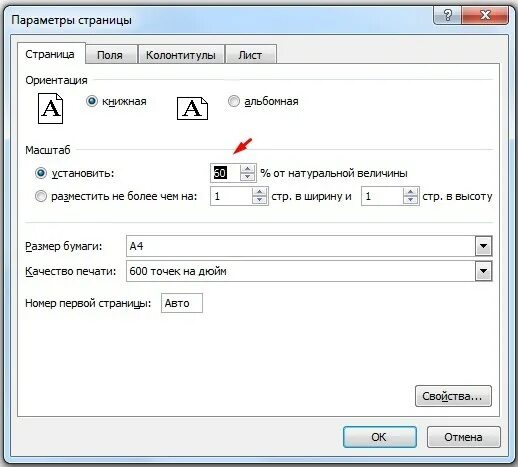Click the landscape page orientation icon
The width and height of the screenshot is (518, 467).
192,109
